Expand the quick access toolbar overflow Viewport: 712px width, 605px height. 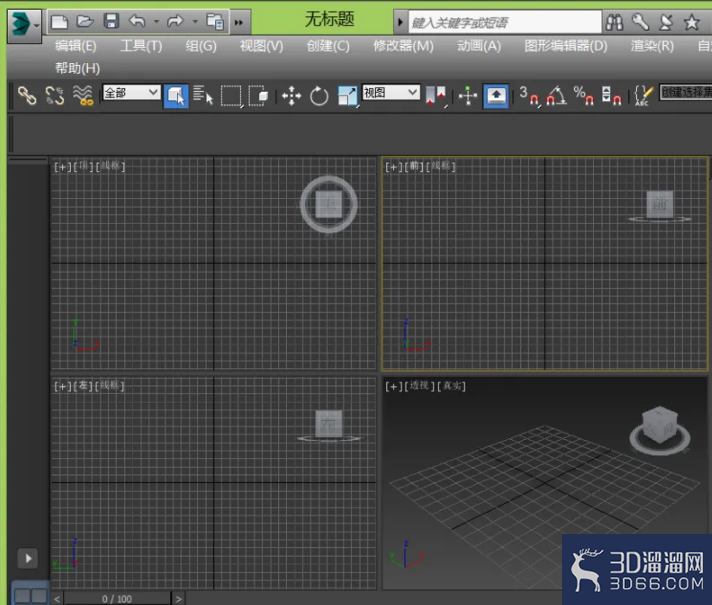pos(239,22)
